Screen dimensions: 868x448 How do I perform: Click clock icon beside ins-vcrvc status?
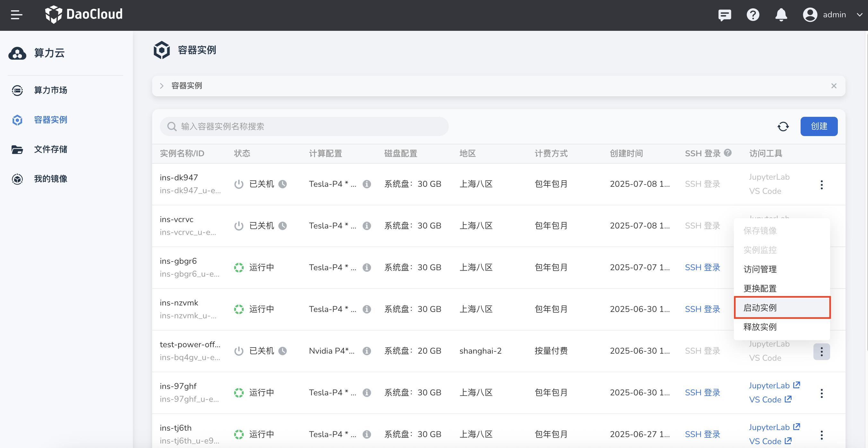pyautogui.click(x=283, y=226)
